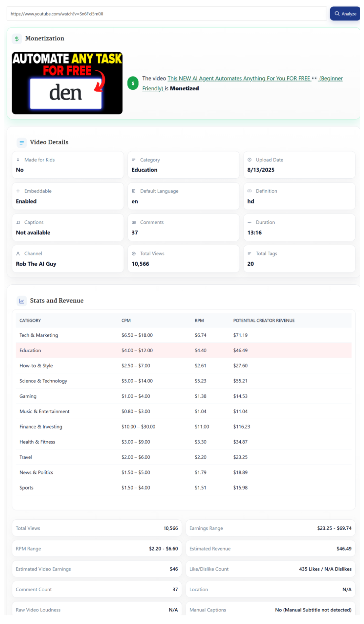This screenshot has width=364, height=624.
Task: Open the video title link
Action: (x=242, y=83)
